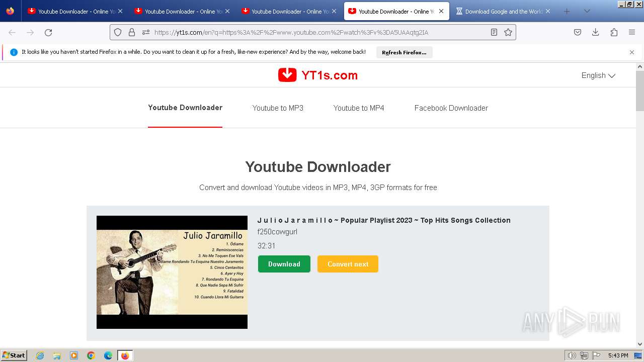The image size is (644, 362).
Task: Open the media player icon on taskbar
Action: (74, 355)
